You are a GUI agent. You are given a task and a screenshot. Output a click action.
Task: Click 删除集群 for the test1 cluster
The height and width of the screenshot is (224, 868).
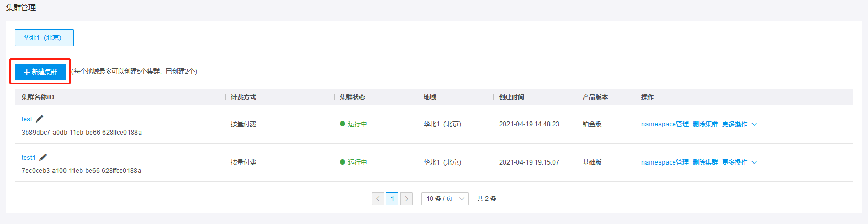[x=705, y=162]
